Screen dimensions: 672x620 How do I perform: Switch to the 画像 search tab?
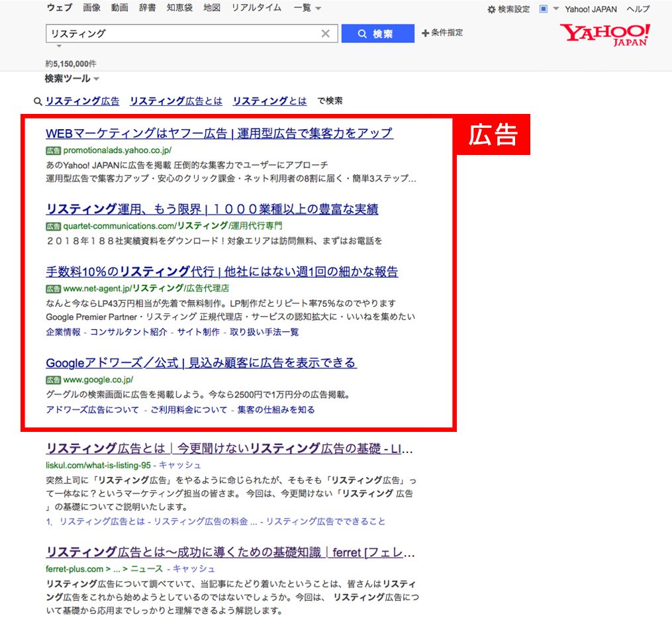[92, 8]
